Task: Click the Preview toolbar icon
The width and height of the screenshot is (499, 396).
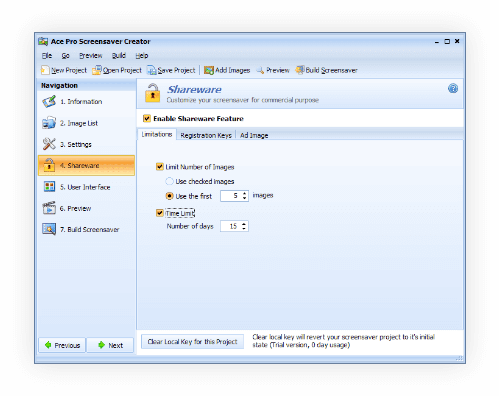Action: (x=260, y=70)
